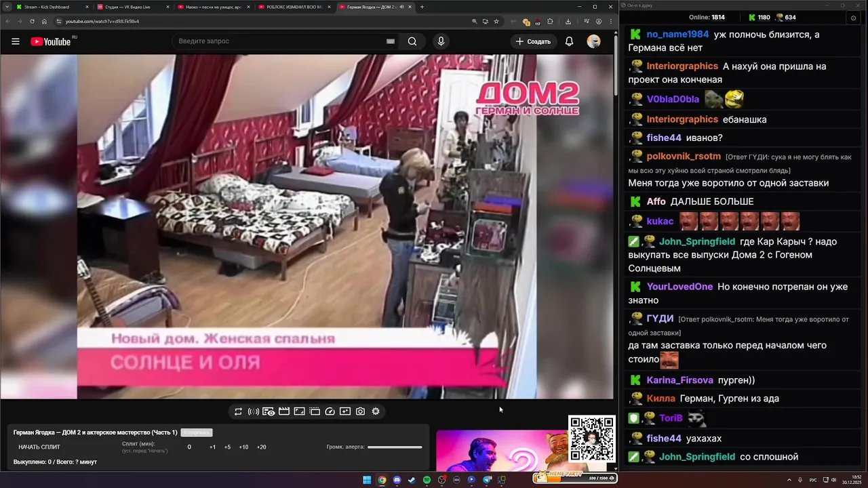The image size is (868, 488).
Task: Switch to the Студия — VK Видео Live tab
Action: pyautogui.click(x=132, y=7)
